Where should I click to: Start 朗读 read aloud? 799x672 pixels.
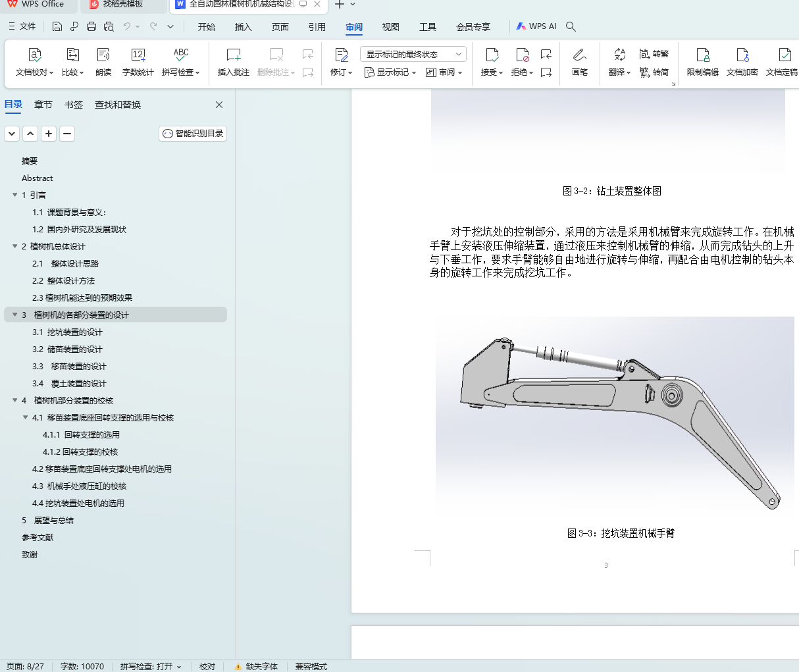pos(103,62)
